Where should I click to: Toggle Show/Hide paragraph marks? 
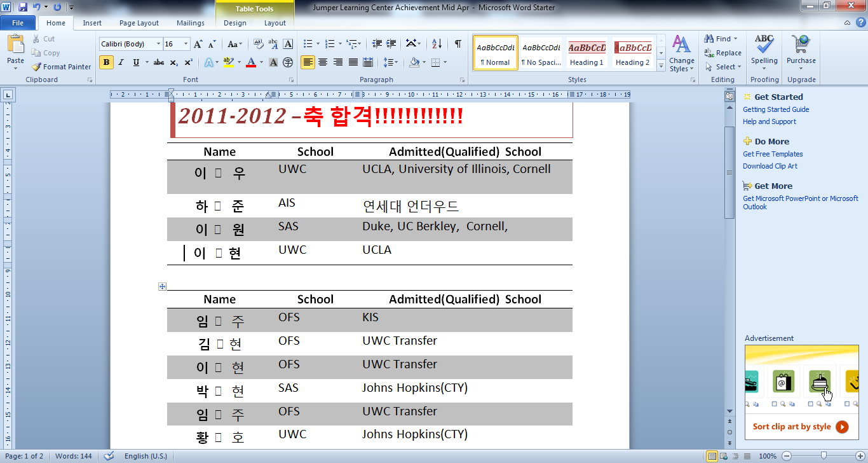pyautogui.click(x=458, y=44)
